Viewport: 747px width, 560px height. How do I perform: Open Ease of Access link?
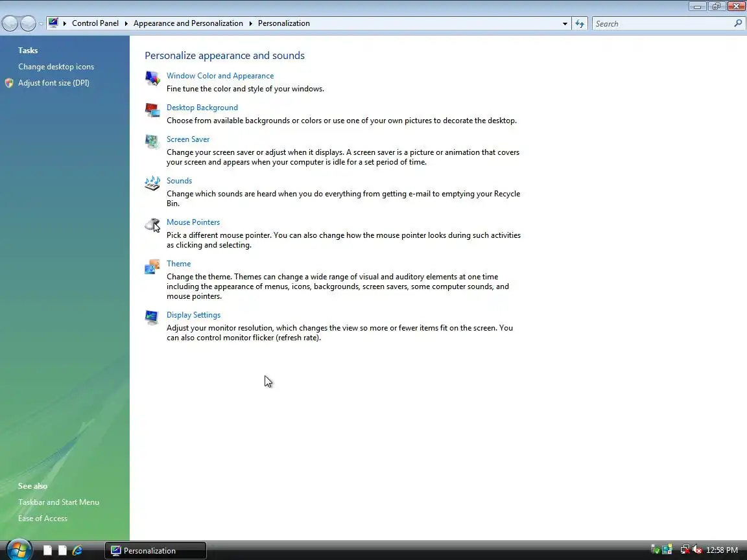(43, 518)
